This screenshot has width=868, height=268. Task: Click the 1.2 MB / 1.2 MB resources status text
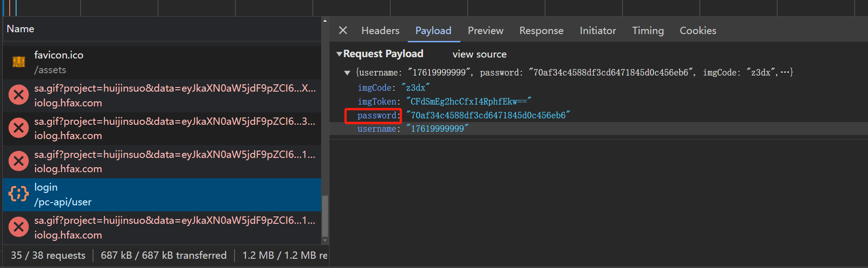285,255
